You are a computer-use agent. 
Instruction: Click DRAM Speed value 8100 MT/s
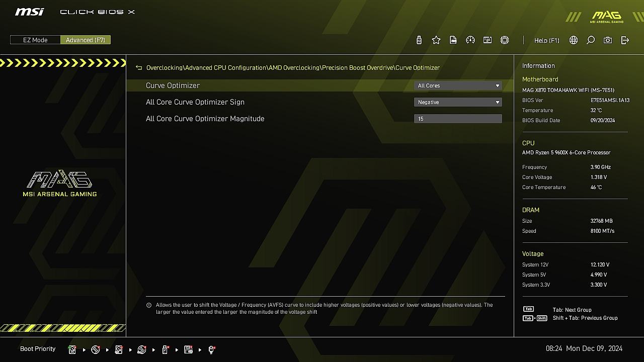pyautogui.click(x=602, y=231)
